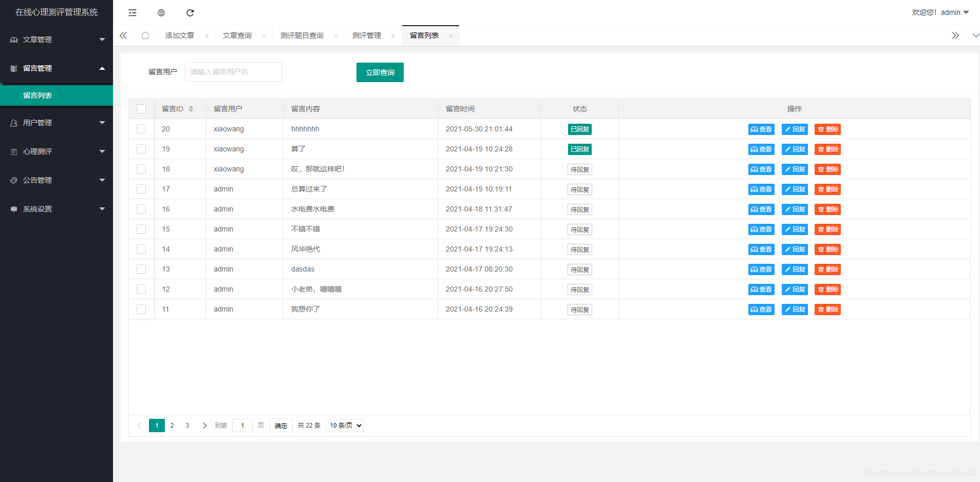Sort by 留言ID using the sort arrows
The height and width of the screenshot is (482, 980).
coord(191,109)
